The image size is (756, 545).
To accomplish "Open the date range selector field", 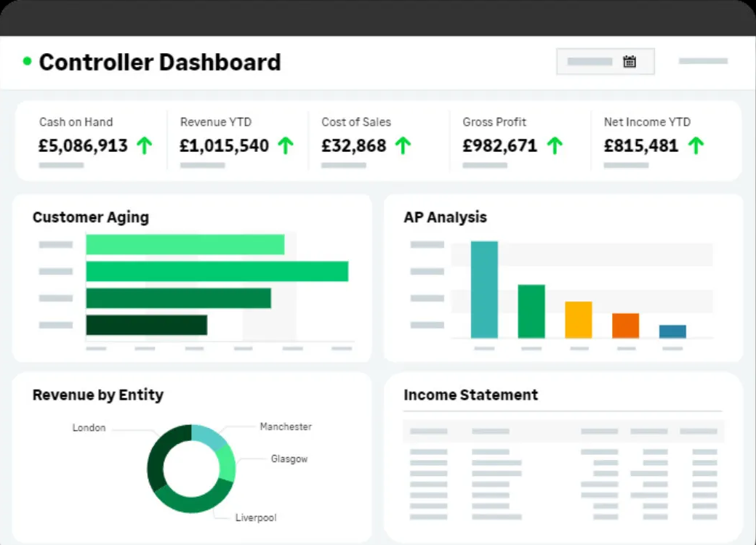I will pos(589,61).
